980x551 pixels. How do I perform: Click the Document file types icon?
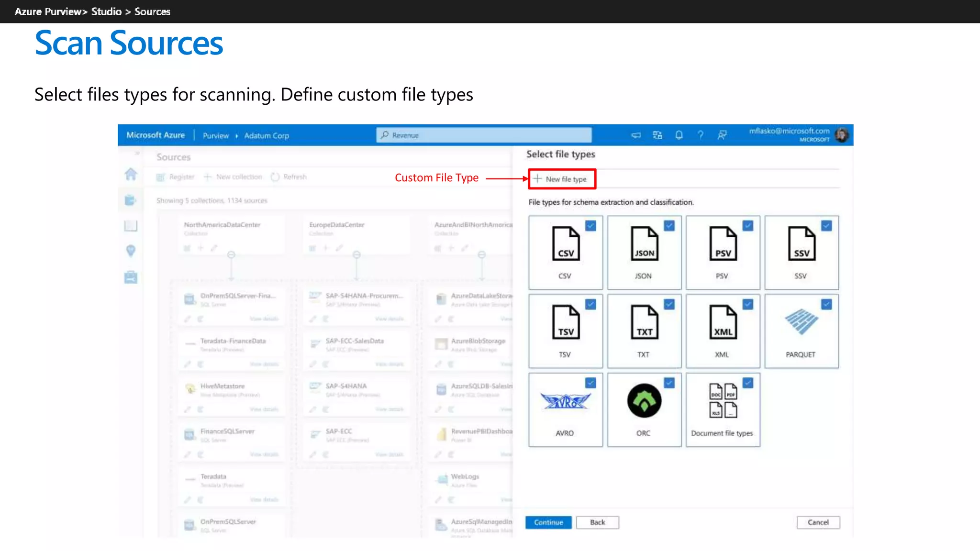click(x=723, y=401)
